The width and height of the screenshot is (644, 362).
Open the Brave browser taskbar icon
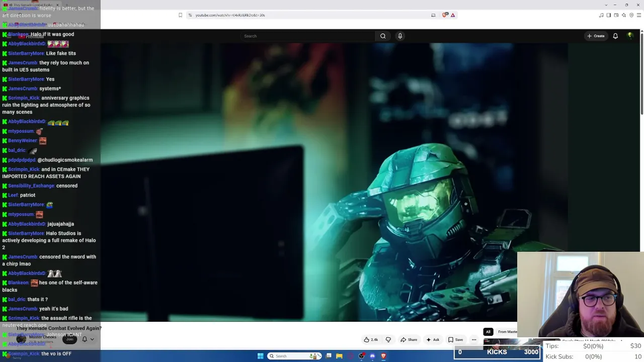coord(383,356)
